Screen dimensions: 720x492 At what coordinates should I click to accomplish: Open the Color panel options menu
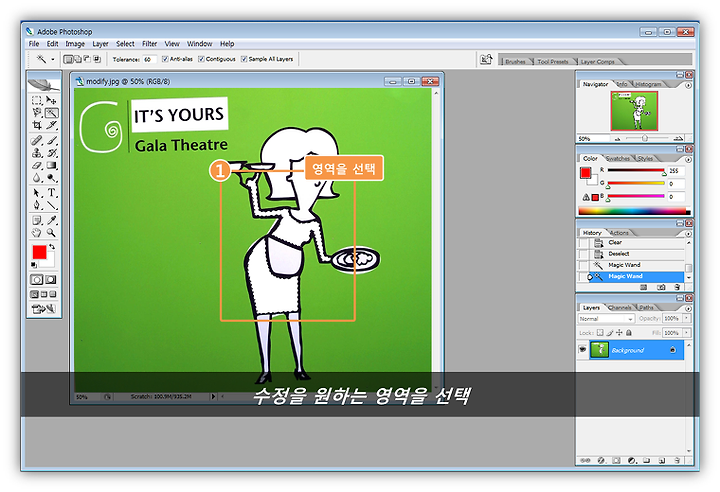pyautogui.click(x=688, y=159)
